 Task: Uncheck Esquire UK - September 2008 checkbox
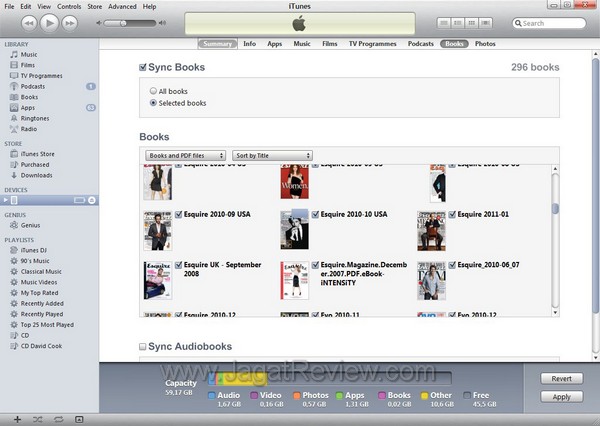pyautogui.click(x=178, y=265)
